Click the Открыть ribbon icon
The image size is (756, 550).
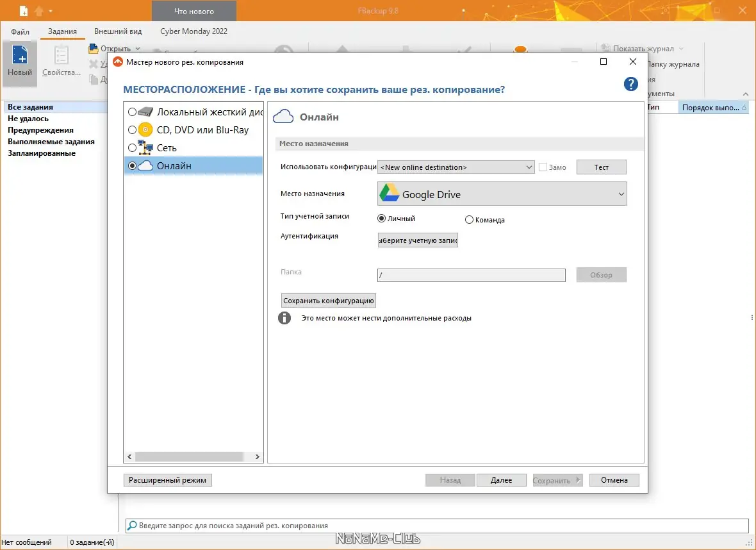(x=94, y=48)
